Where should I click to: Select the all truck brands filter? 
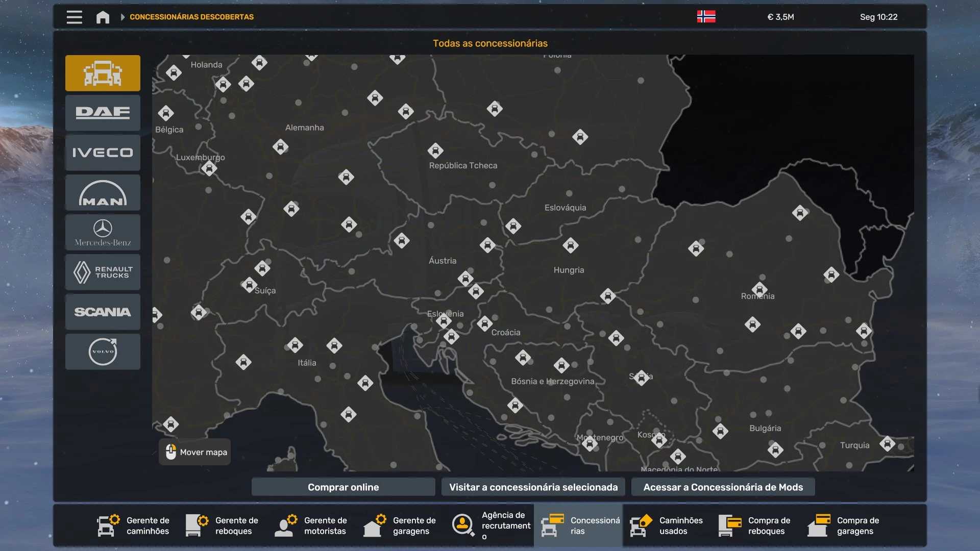point(103,73)
